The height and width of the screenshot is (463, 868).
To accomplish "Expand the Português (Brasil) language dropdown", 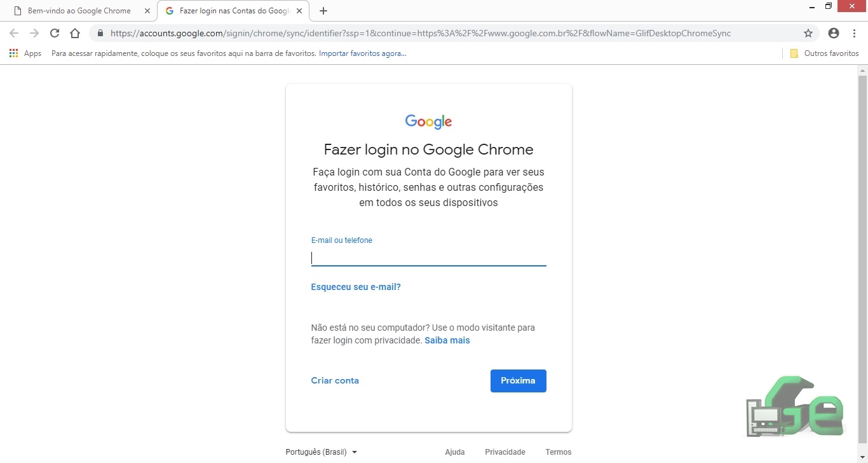I will 322,452.
